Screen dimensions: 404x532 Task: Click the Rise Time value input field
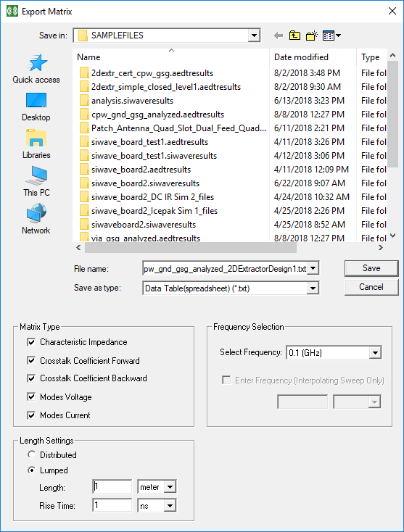point(112,505)
